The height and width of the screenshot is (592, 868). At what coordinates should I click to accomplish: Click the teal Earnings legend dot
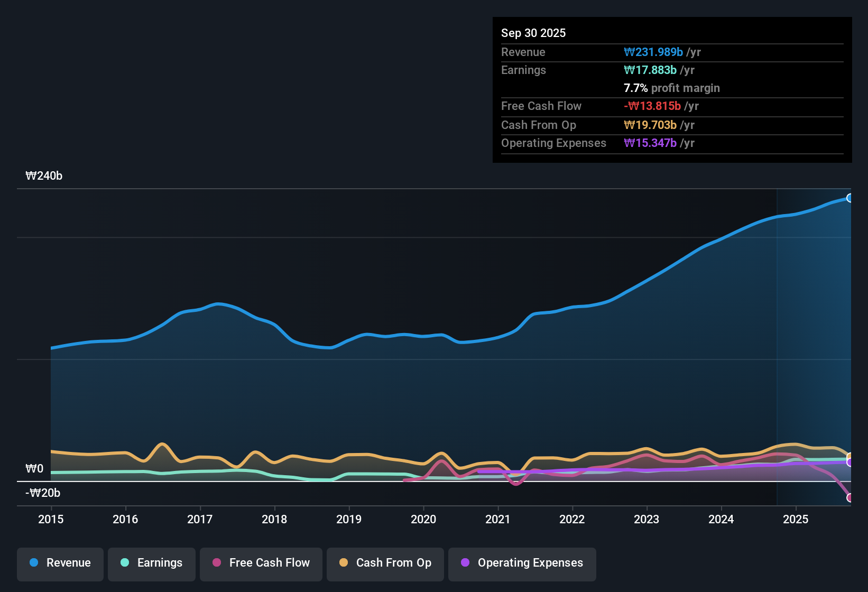tap(125, 563)
